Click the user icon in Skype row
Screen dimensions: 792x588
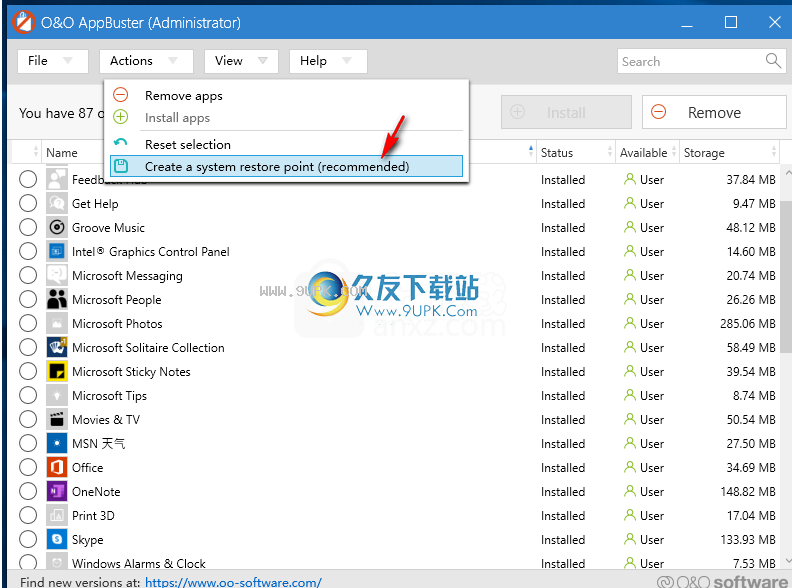pyautogui.click(x=629, y=539)
